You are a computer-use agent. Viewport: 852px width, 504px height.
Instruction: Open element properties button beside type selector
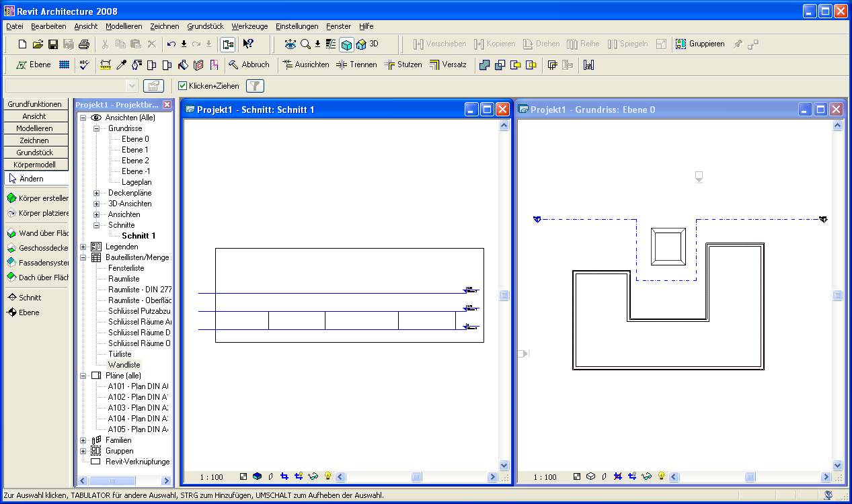pyautogui.click(x=154, y=86)
